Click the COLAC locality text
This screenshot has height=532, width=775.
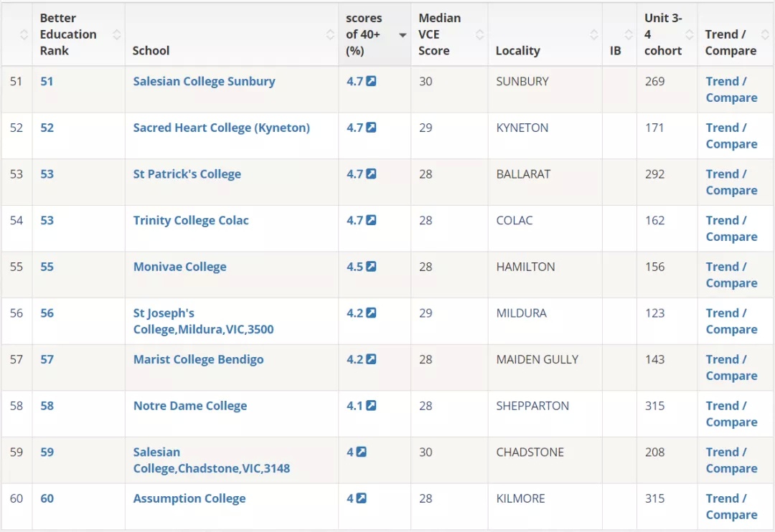point(515,221)
